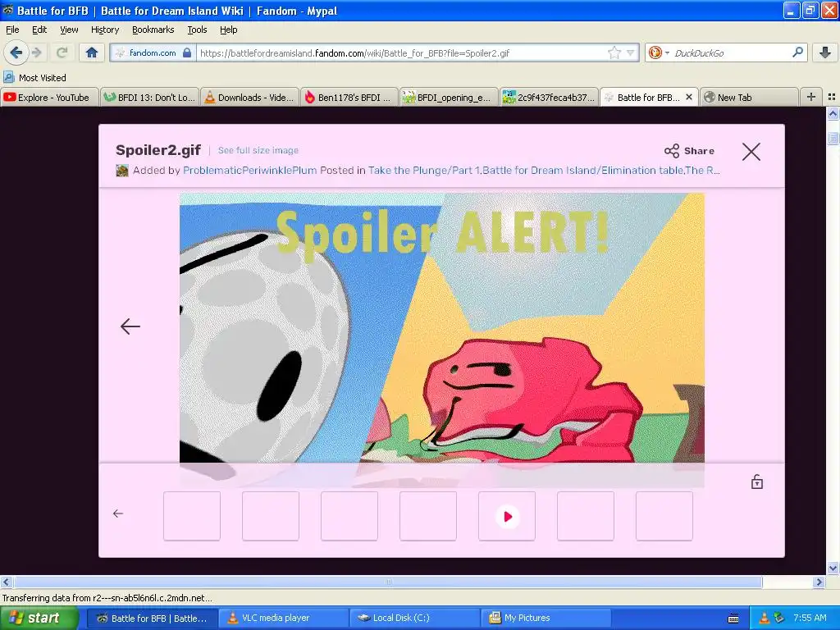Click the horizontal scrollbar right arrow
Viewport: 840px width, 630px height.
coord(819,582)
